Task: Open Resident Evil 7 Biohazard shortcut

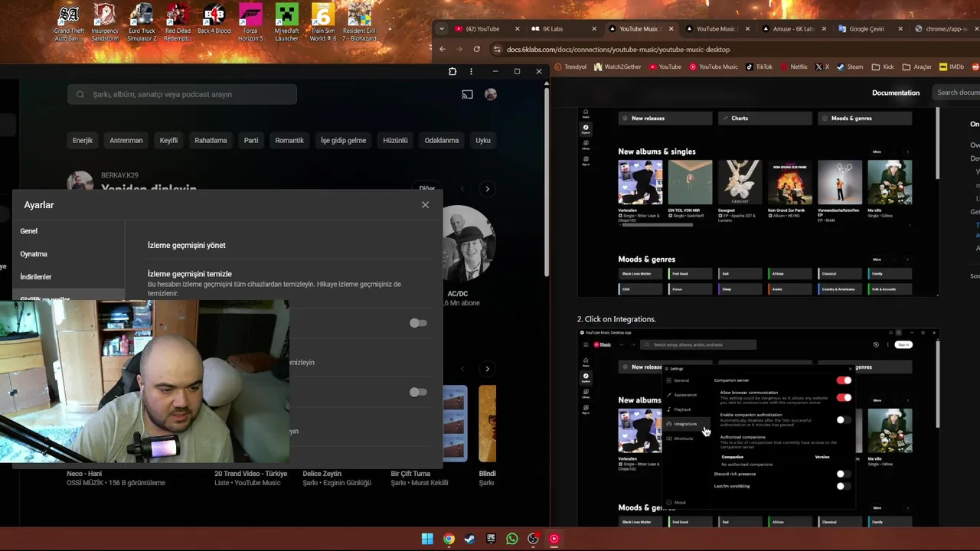Action: (359, 23)
